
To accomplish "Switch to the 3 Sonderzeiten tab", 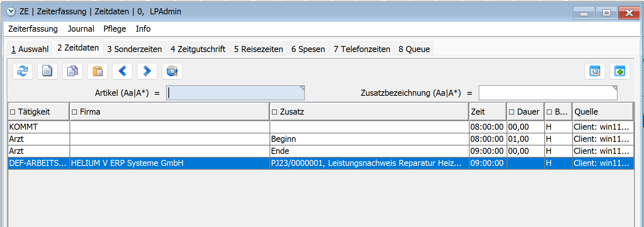I will pyautogui.click(x=134, y=49).
